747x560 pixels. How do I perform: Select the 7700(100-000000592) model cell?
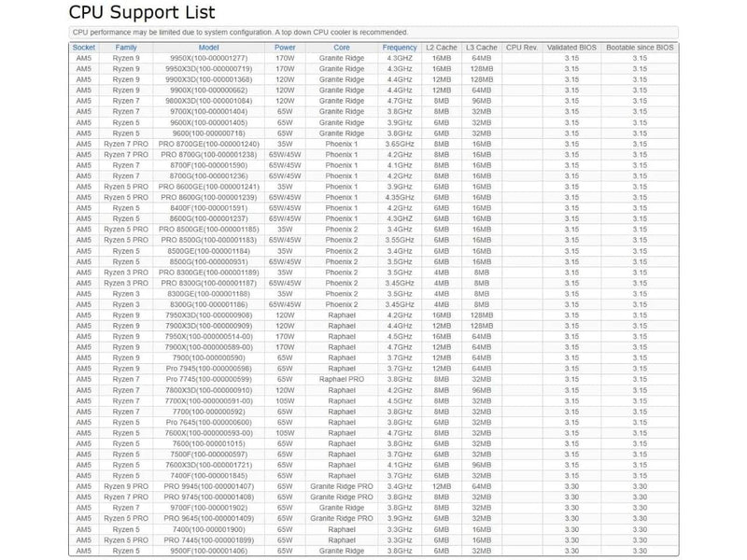208,412
